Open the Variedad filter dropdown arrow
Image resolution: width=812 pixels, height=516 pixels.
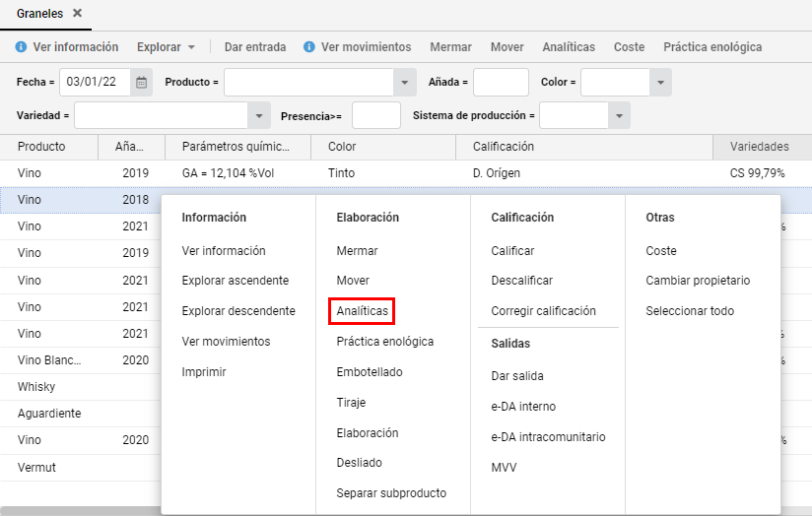(259, 115)
